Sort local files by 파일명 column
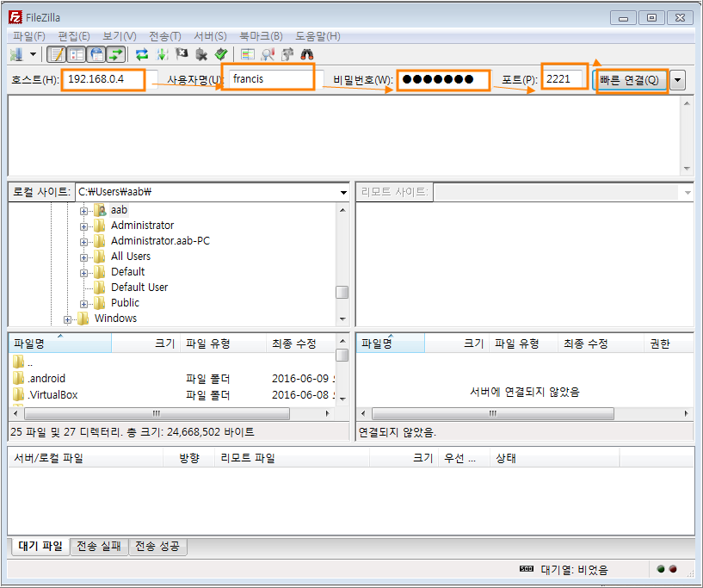Screen dimensions: 703x588 60,344
